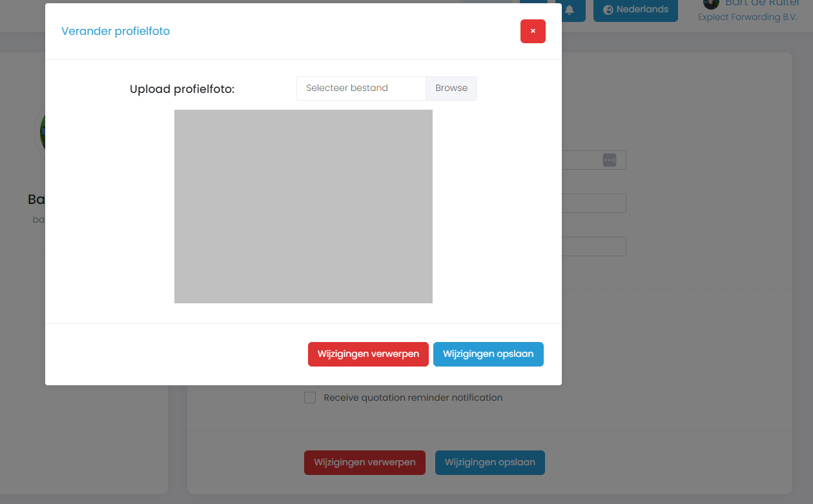Focus the input field containing the three-dots icon
The image size is (813, 504).
point(581,160)
